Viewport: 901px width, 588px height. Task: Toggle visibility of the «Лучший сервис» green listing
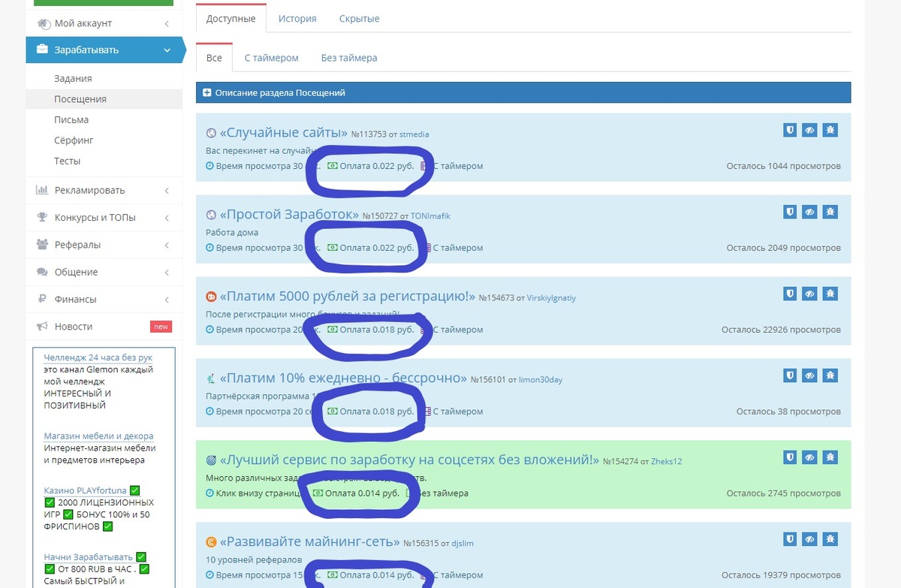[809, 457]
